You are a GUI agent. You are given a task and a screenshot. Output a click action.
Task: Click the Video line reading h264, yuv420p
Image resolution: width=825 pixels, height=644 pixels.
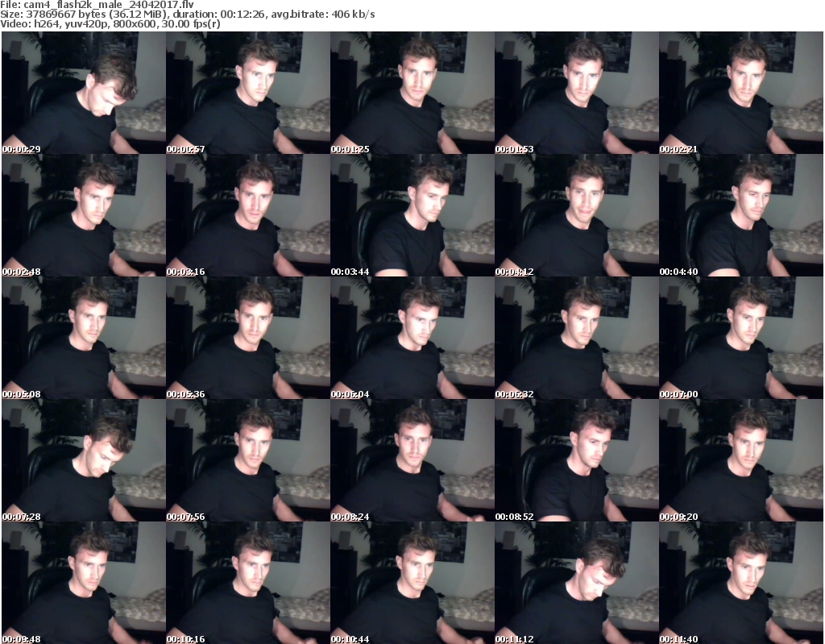110,24
